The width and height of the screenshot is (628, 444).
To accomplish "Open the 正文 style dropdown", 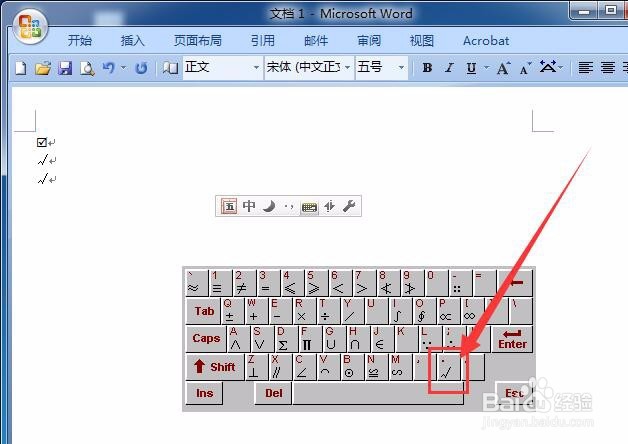I will [256, 68].
